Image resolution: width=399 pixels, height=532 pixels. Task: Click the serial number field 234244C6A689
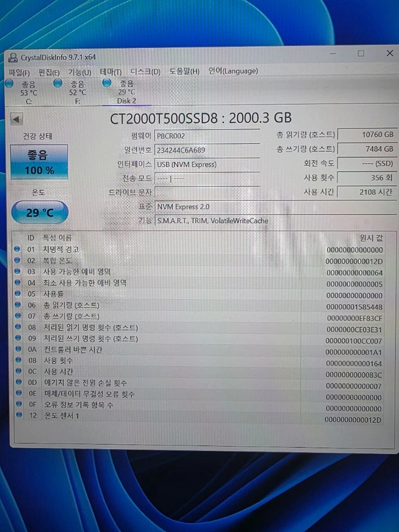207,150
